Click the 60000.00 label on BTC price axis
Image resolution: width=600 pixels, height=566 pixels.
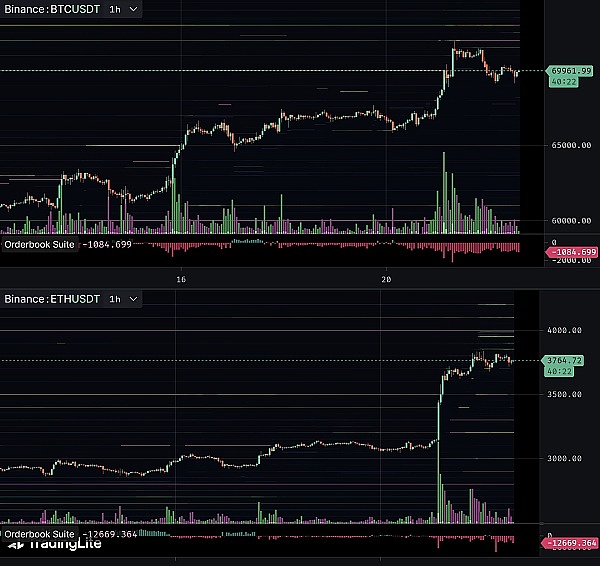point(571,221)
